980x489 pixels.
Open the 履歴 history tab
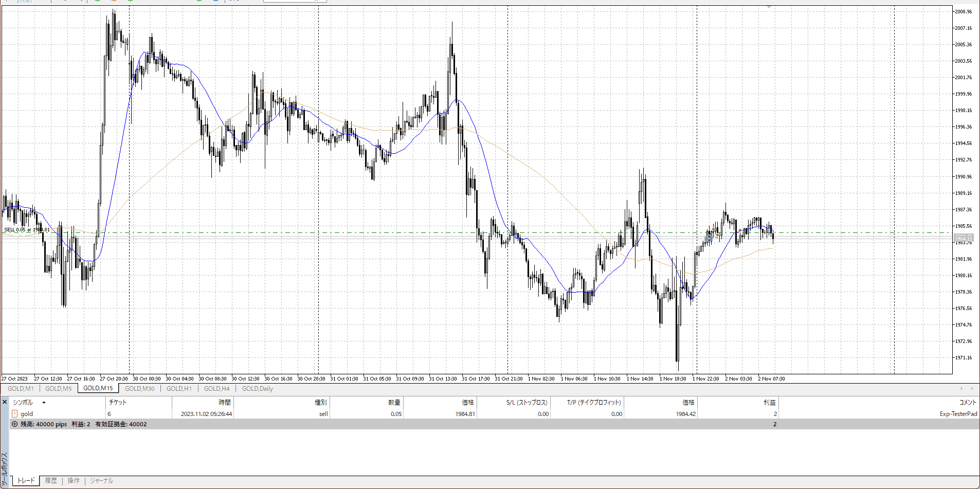(x=51, y=481)
